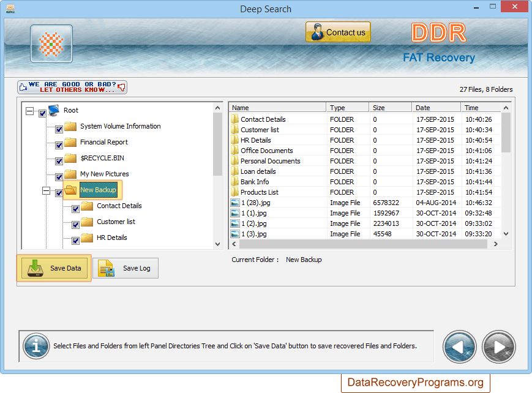Uncheck the tree's HR Details checkbox
The height and width of the screenshot is (393, 532).
click(x=76, y=241)
